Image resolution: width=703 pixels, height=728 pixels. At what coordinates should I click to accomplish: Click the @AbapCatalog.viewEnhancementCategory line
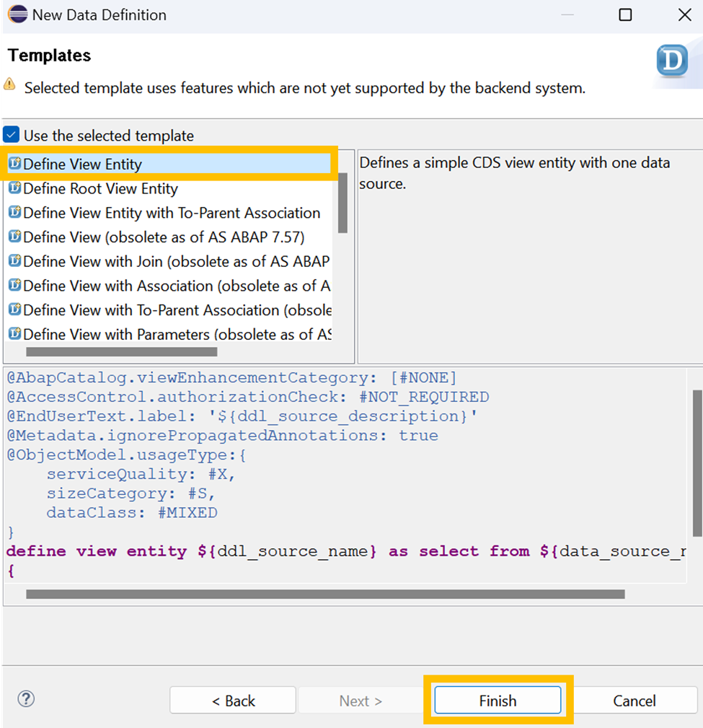(232, 377)
